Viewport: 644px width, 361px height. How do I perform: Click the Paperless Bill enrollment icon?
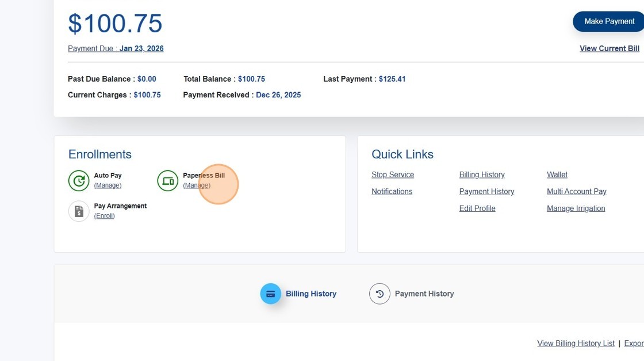tap(168, 181)
